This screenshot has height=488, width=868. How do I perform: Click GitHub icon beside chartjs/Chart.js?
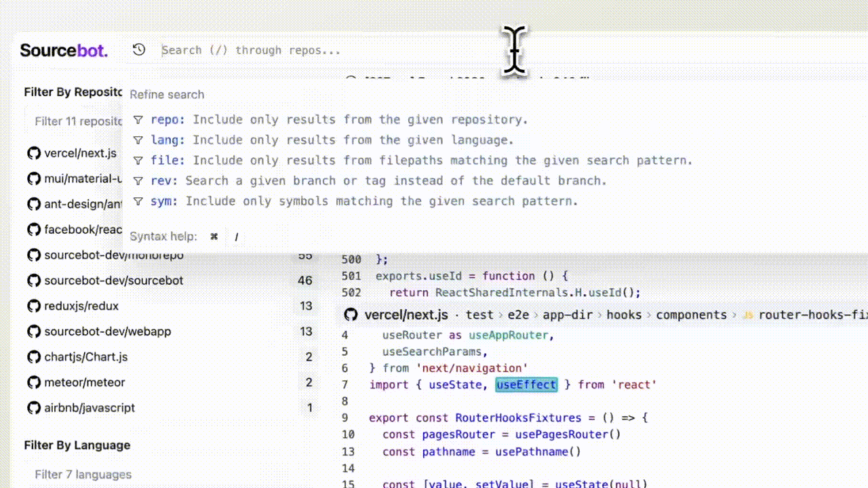click(33, 357)
